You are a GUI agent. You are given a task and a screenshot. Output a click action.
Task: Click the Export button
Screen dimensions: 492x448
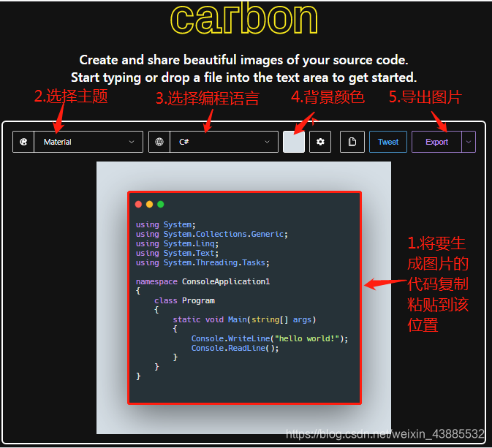click(x=436, y=142)
